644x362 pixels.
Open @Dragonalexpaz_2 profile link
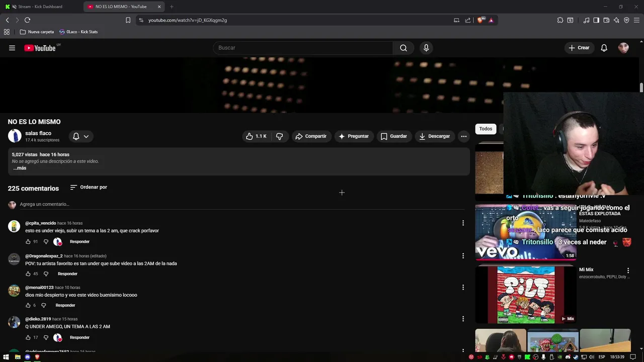tap(44, 256)
